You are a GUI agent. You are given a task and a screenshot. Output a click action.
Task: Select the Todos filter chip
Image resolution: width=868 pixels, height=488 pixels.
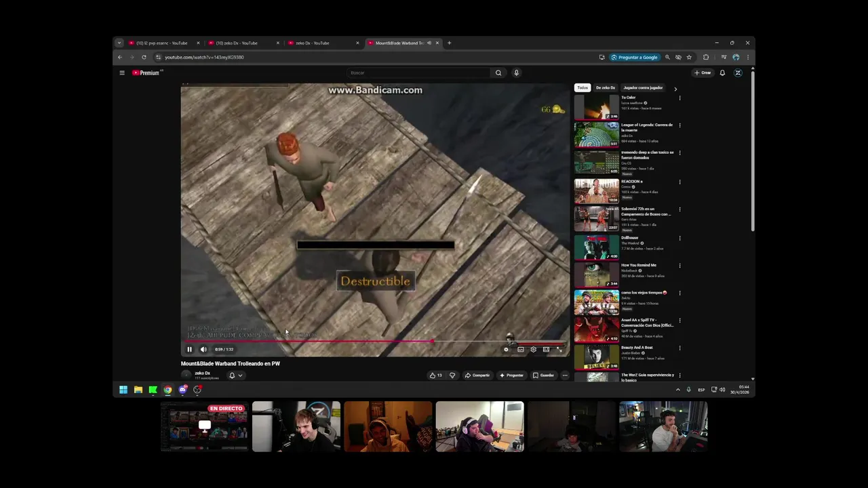coord(583,87)
